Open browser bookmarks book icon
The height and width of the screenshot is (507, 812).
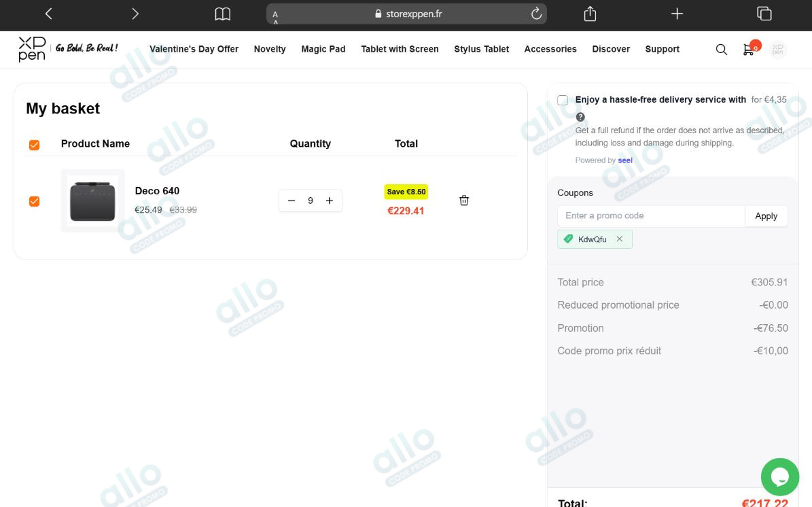(x=222, y=14)
